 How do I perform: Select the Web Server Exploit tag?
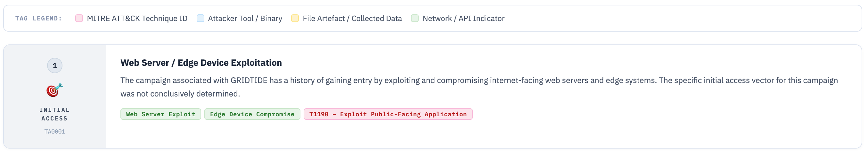point(160,114)
